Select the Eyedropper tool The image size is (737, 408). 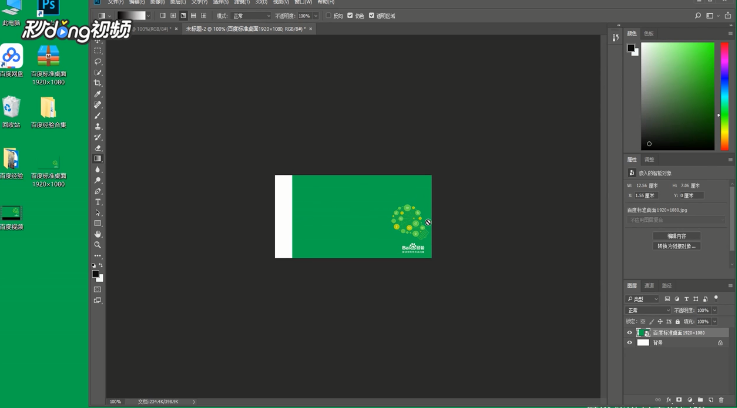tap(98, 94)
